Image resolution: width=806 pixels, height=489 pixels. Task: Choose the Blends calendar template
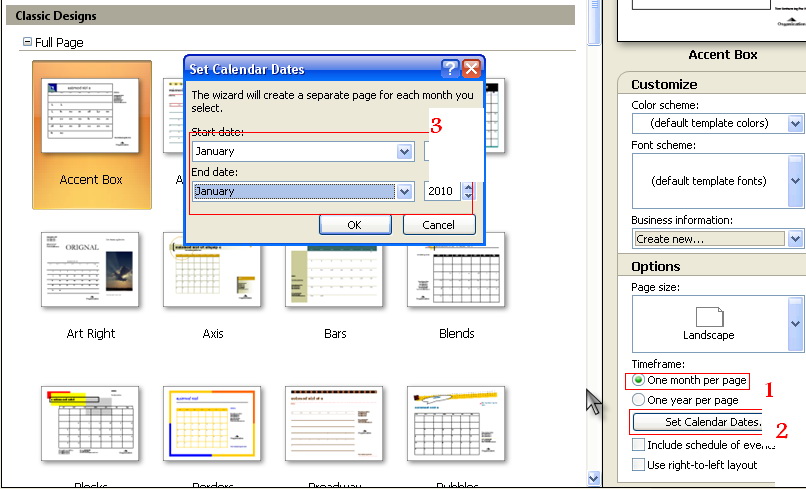(x=456, y=272)
